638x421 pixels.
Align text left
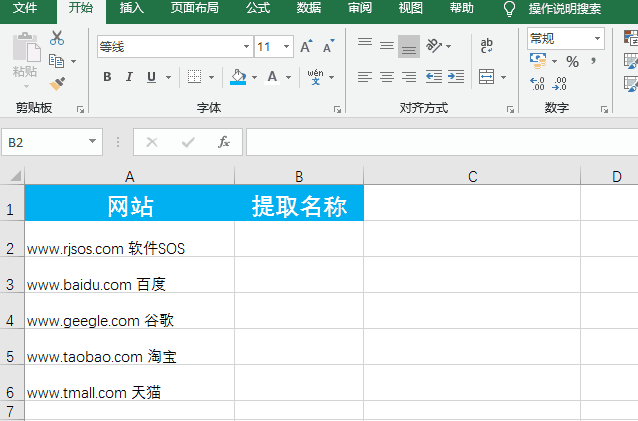tap(365, 76)
